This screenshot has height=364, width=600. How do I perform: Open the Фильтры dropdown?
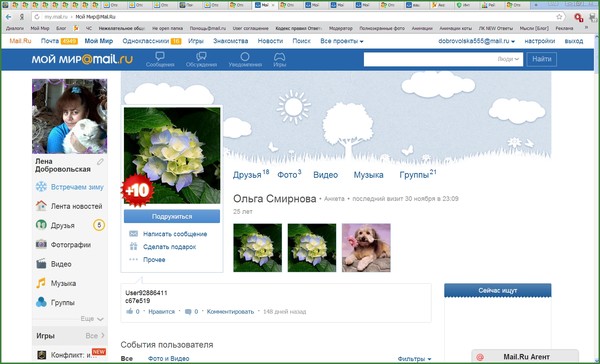[414, 359]
